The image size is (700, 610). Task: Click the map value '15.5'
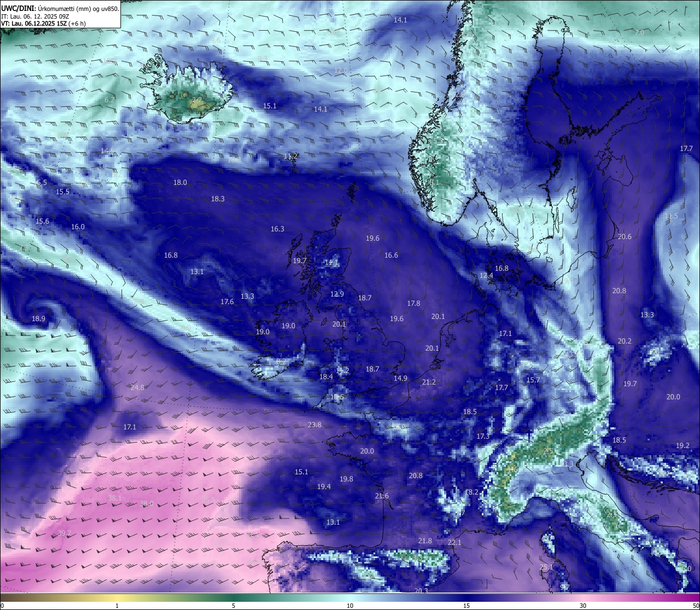(x=63, y=192)
